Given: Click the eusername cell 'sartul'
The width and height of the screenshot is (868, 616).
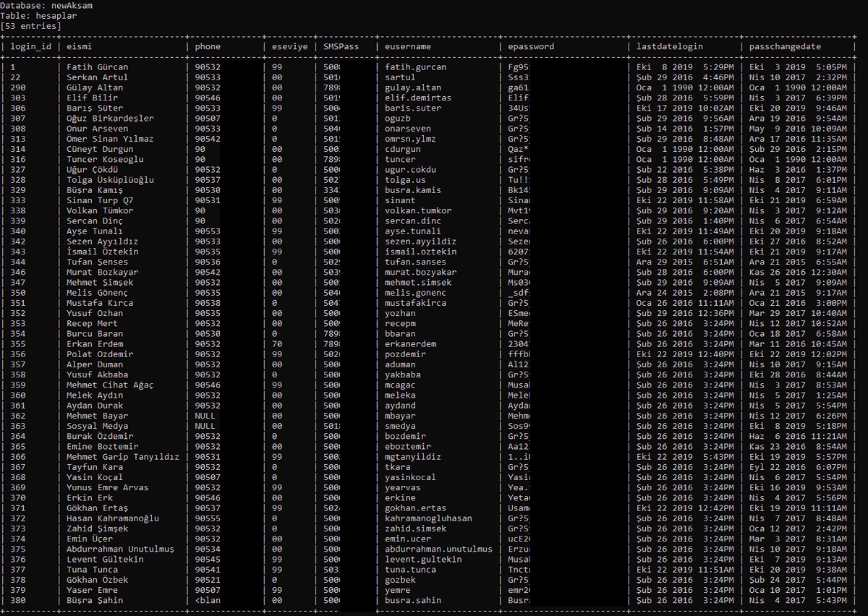Looking at the screenshot, I should point(400,77).
